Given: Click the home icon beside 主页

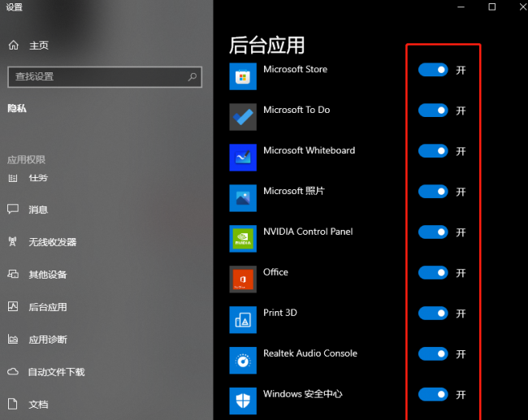Looking at the screenshot, I should point(14,45).
